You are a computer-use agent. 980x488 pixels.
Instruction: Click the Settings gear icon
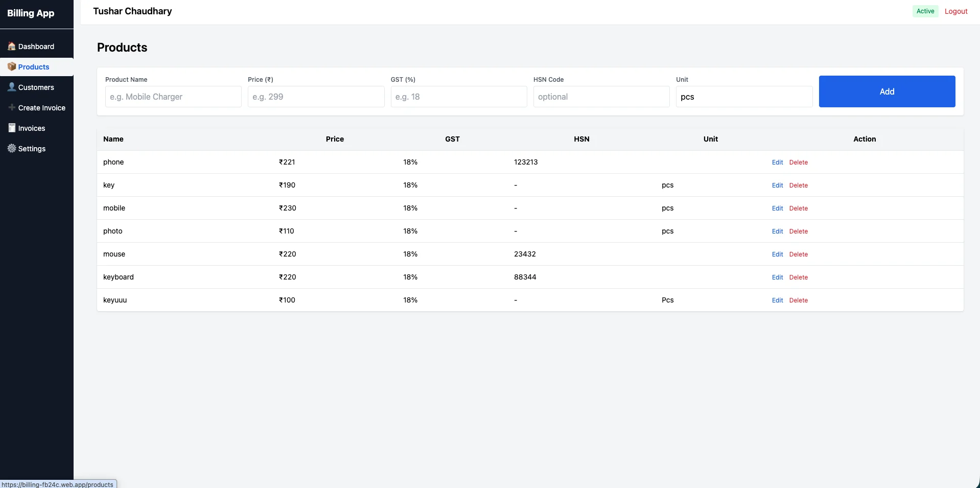[x=11, y=148]
